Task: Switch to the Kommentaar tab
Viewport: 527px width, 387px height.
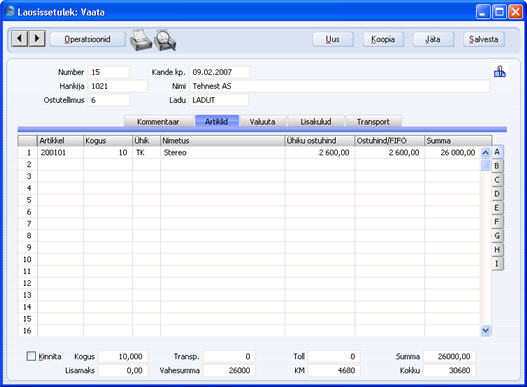Action: pyautogui.click(x=158, y=121)
